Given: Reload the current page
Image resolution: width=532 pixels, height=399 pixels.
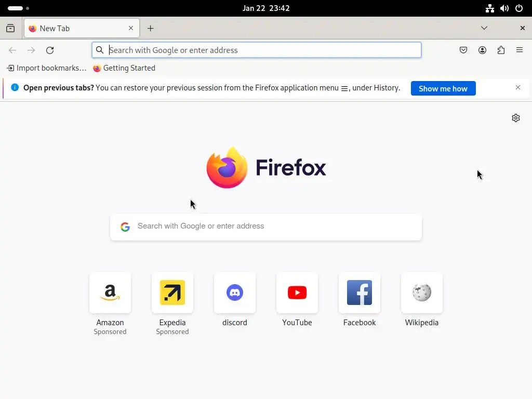Looking at the screenshot, I should point(50,50).
